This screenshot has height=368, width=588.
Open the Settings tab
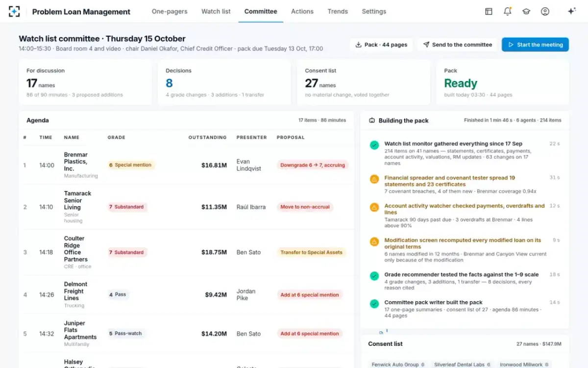point(374,11)
